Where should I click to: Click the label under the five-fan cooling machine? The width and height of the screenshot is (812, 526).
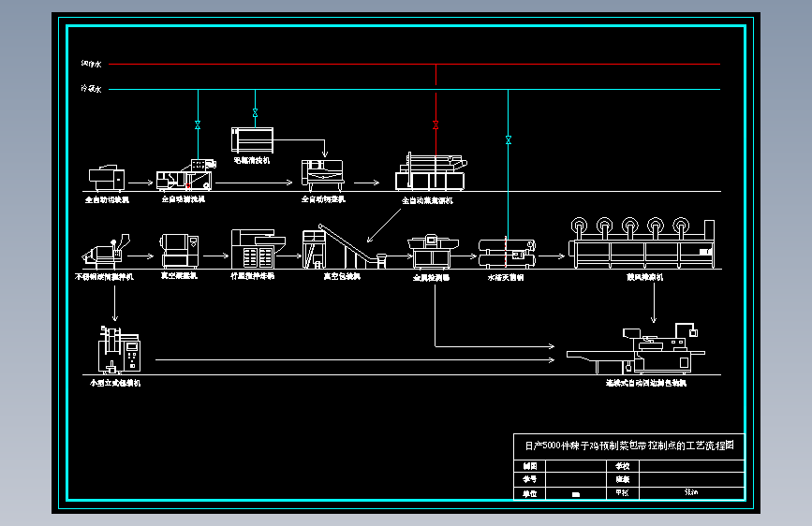point(644,277)
